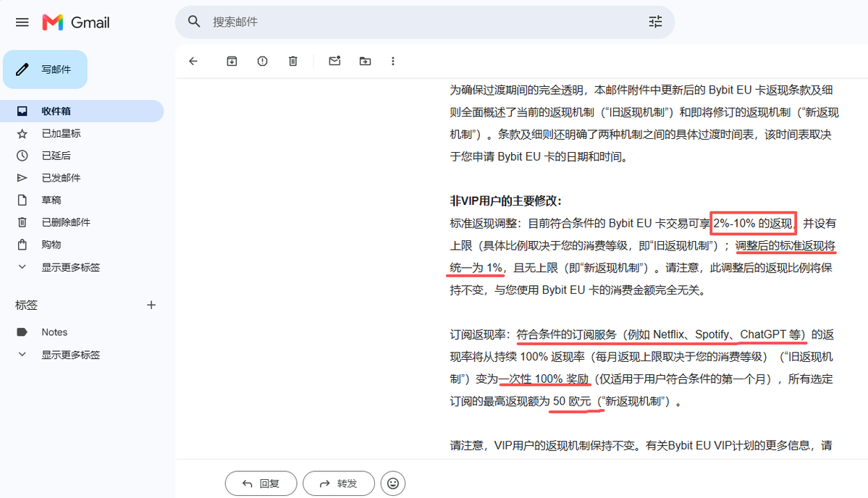Go back to inbox with arrow

point(193,61)
